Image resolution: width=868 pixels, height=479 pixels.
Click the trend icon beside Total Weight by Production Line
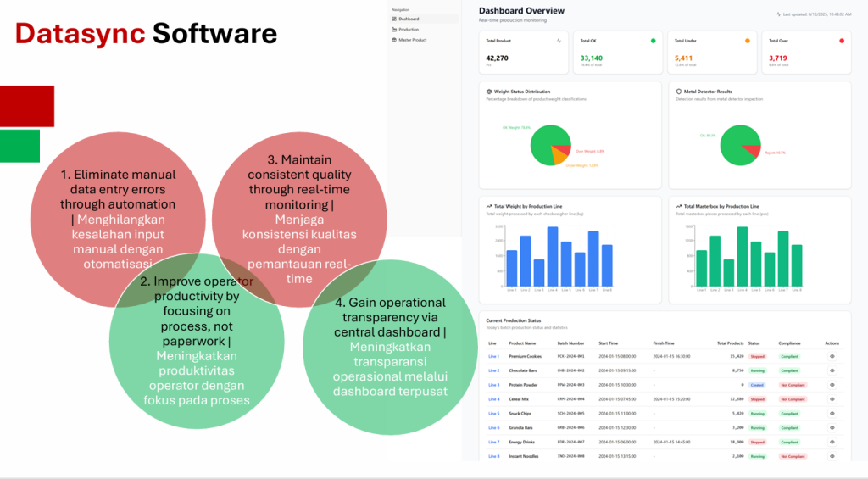click(489, 206)
